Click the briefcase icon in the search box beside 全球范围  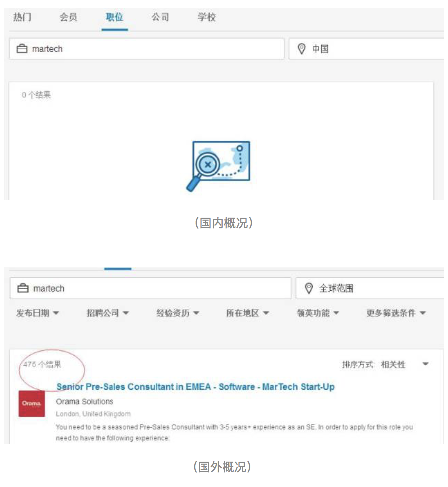click(x=23, y=288)
